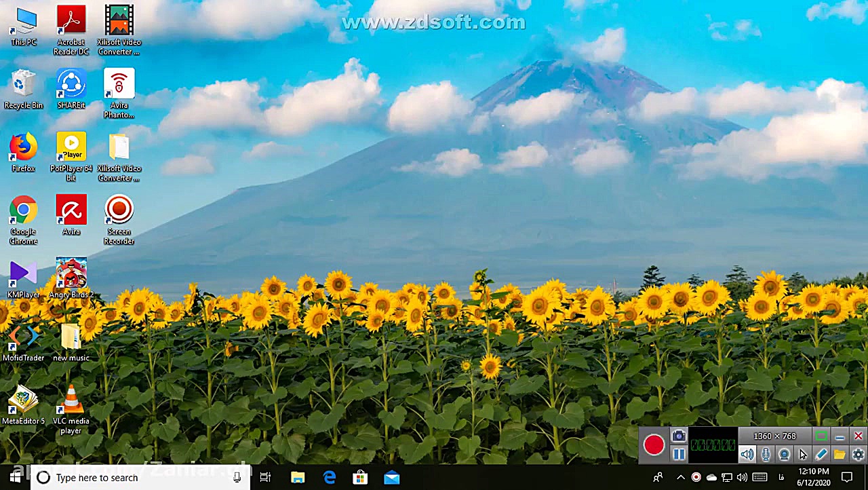Open the 1360 × 768 resolution selector
The height and width of the screenshot is (490, 868).
click(774, 436)
